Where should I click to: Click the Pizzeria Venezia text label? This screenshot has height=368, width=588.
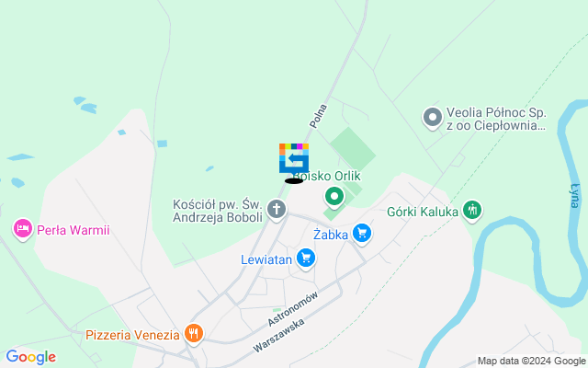(x=132, y=335)
